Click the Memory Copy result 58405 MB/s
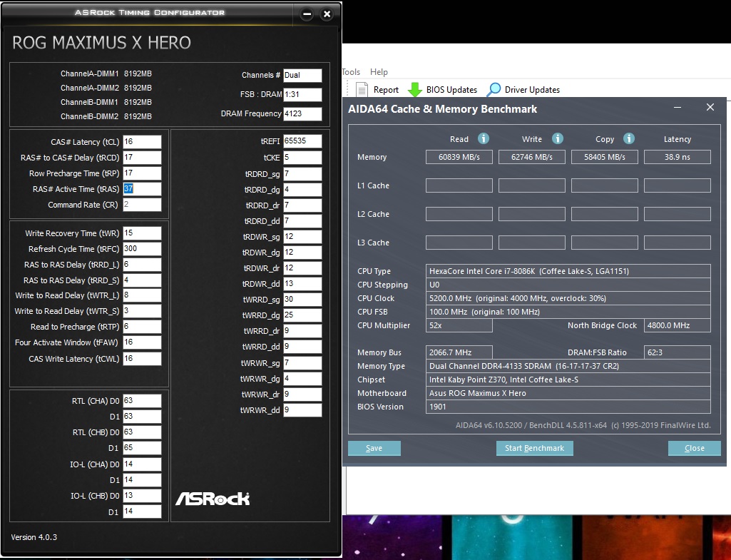 pos(605,157)
